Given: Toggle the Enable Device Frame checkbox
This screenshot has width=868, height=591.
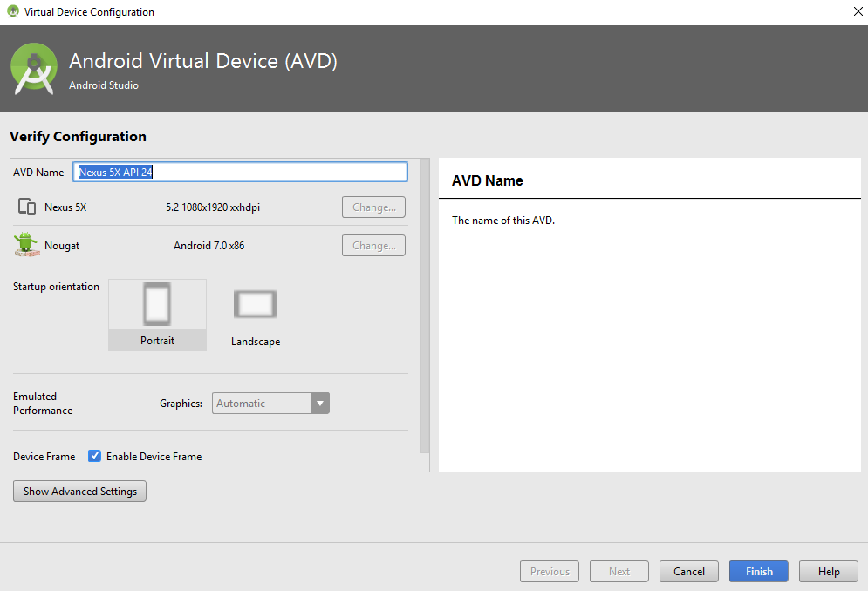Looking at the screenshot, I should click(x=95, y=456).
